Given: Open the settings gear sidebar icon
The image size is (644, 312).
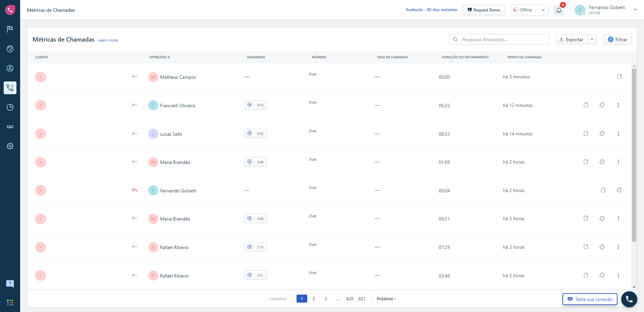Looking at the screenshot, I should coord(10,146).
